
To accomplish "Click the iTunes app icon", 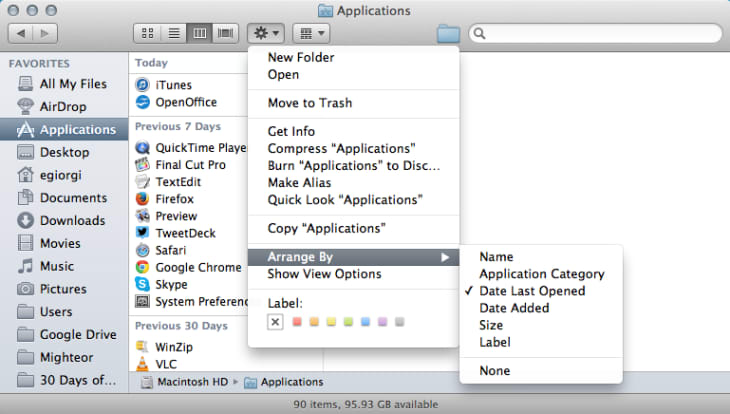I will point(143,85).
